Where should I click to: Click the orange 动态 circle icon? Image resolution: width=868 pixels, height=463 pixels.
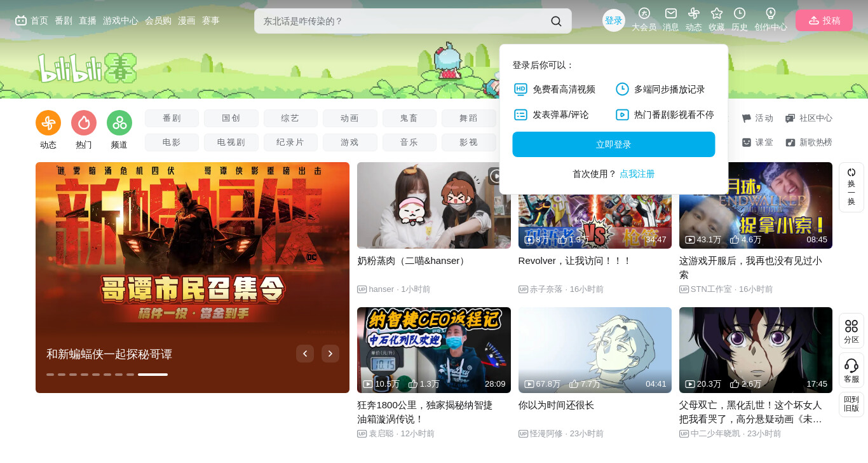[48, 123]
